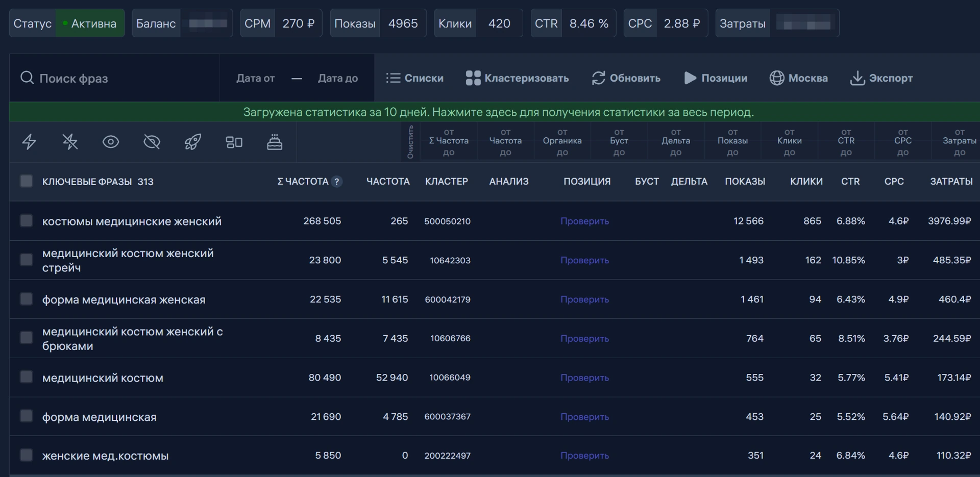980x477 pixels.
Task: Open the Списки lists menu
Action: [x=414, y=78]
